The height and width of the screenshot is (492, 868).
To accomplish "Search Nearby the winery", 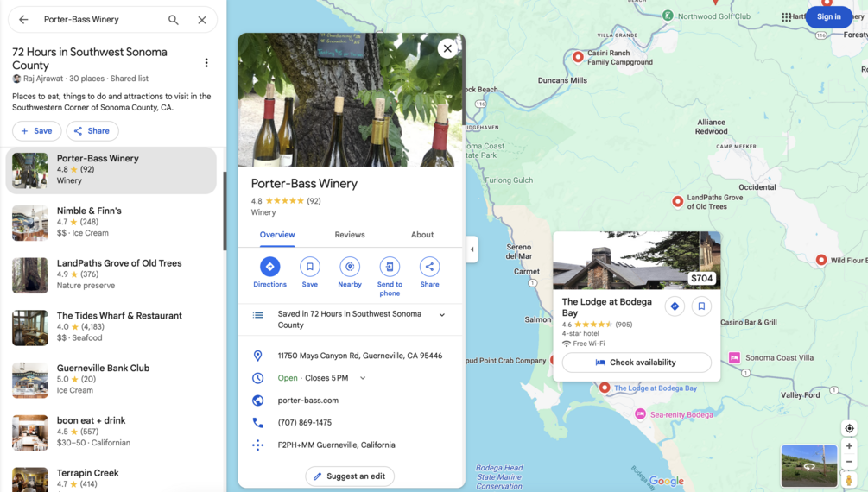I will coord(350,267).
